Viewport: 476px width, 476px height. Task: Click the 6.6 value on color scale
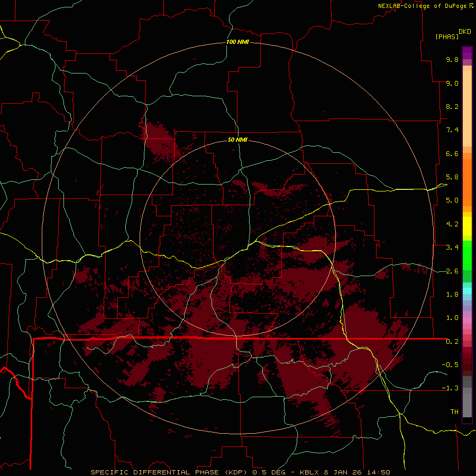(452, 153)
